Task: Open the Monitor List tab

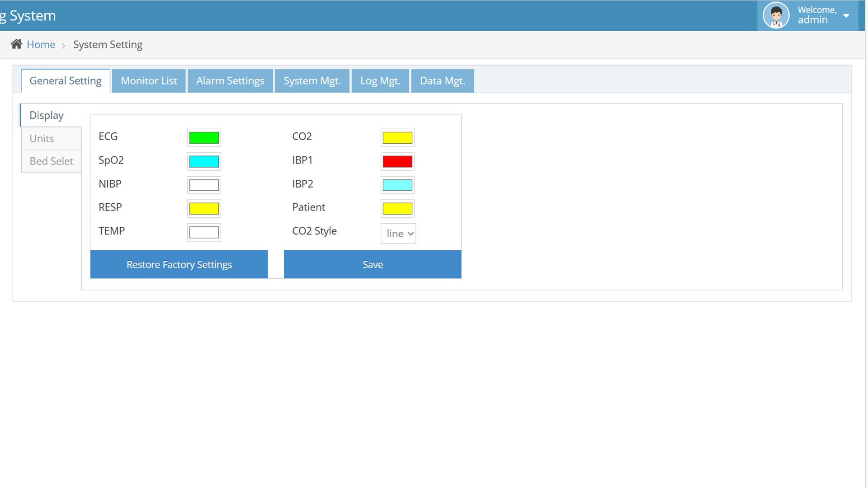Action: tap(149, 81)
